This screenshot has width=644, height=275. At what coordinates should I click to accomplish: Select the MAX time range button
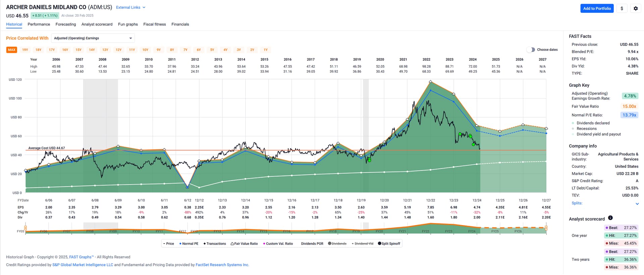coord(12,50)
